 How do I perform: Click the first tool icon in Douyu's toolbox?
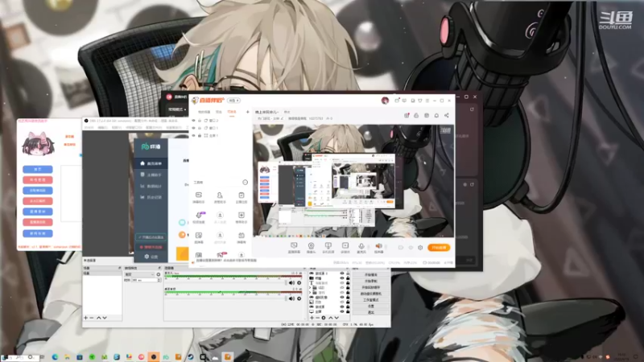point(199,195)
